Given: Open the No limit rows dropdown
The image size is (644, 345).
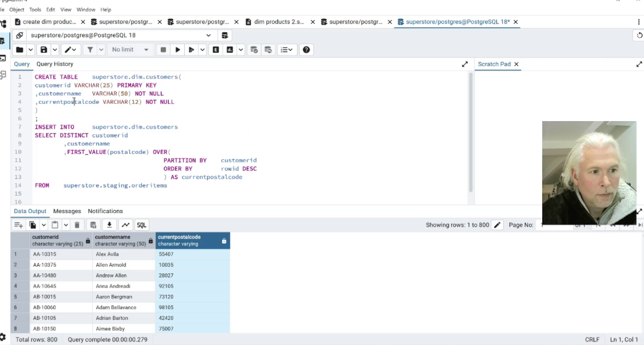Looking at the screenshot, I should pyautogui.click(x=130, y=50).
